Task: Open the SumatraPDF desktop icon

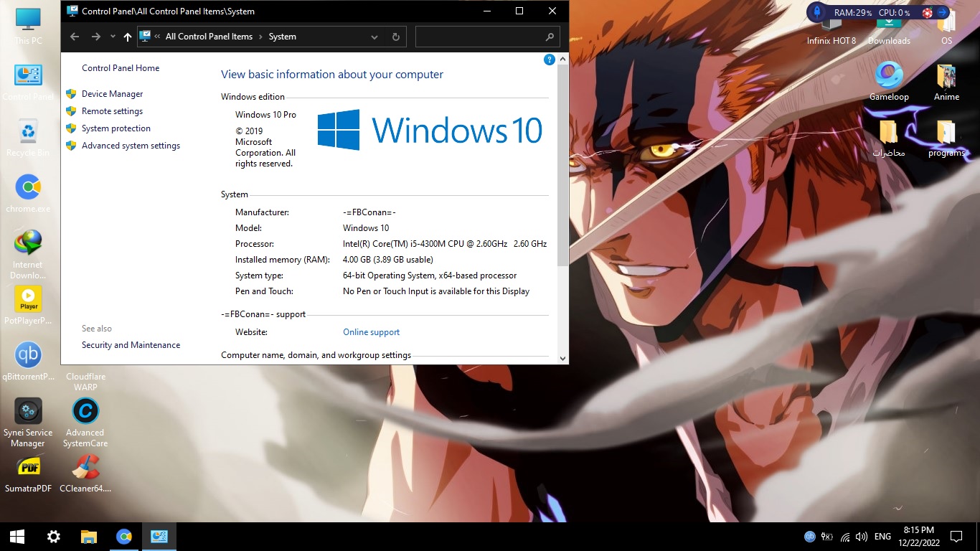Action: pos(28,474)
